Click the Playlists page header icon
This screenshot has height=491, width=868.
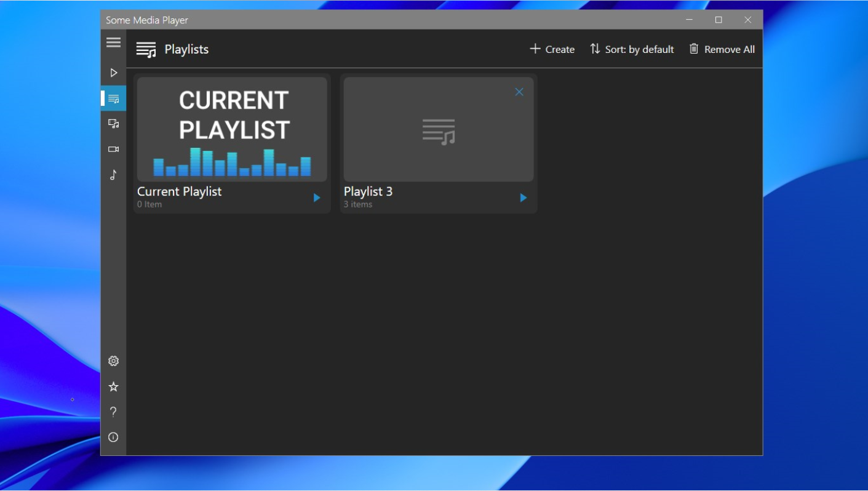146,50
